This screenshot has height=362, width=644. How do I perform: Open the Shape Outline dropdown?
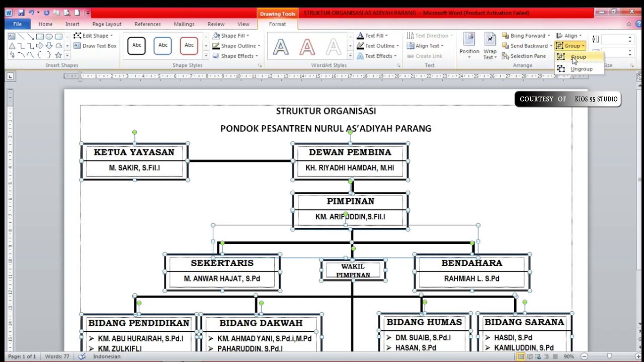coord(237,46)
